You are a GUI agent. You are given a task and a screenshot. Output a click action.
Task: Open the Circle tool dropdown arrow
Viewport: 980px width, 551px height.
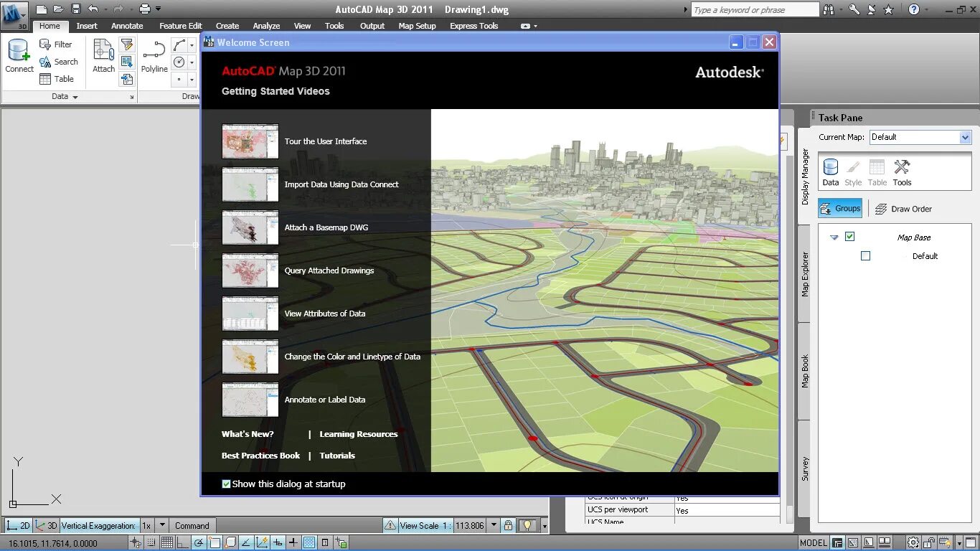[x=192, y=62]
